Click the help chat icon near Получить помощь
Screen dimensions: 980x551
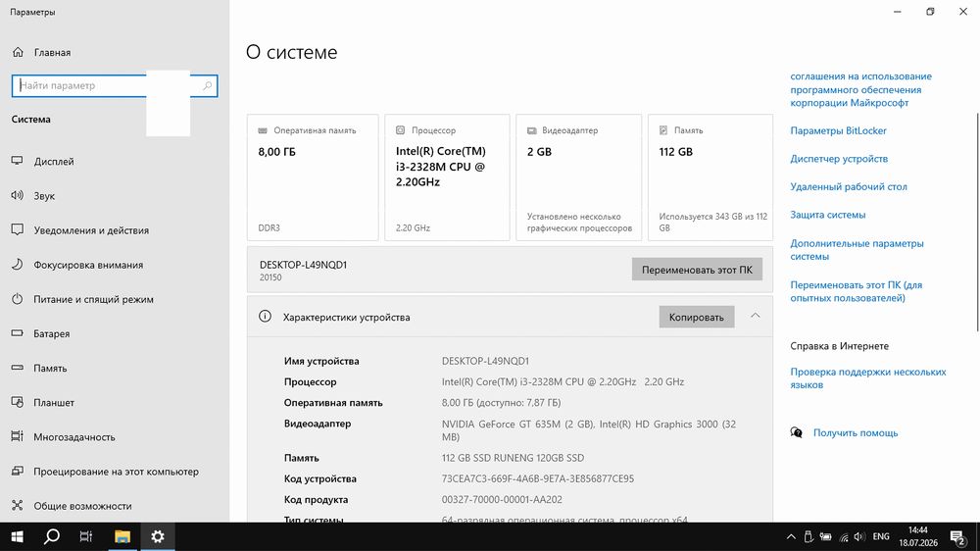click(796, 432)
